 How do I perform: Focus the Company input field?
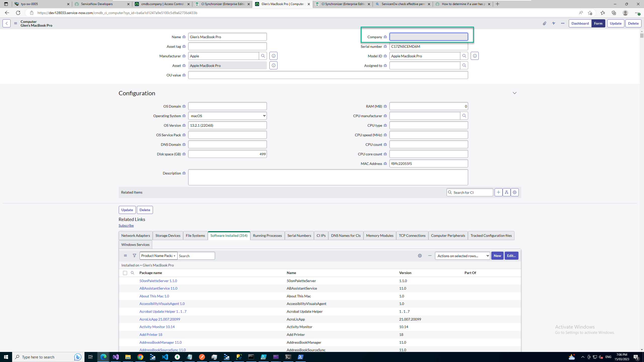(x=429, y=37)
